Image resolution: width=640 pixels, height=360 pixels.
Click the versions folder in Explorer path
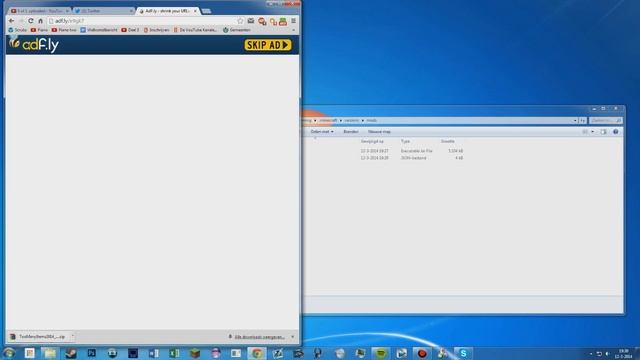tap(351, 120)
